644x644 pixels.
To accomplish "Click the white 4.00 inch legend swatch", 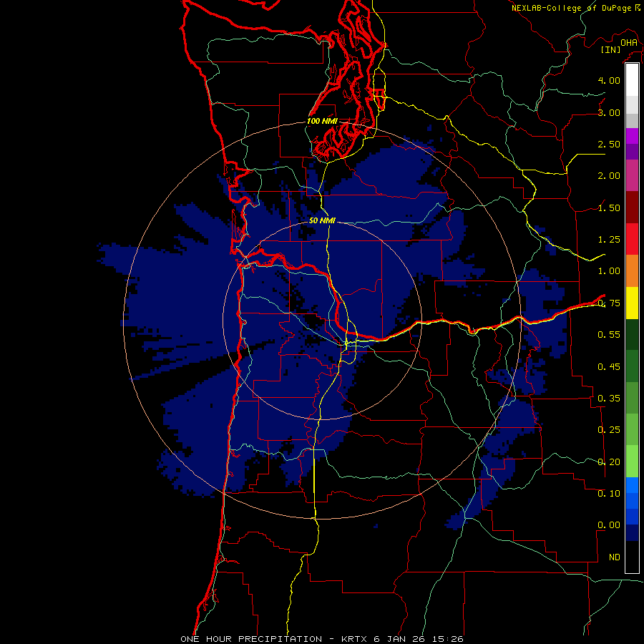I will [632, 79].
